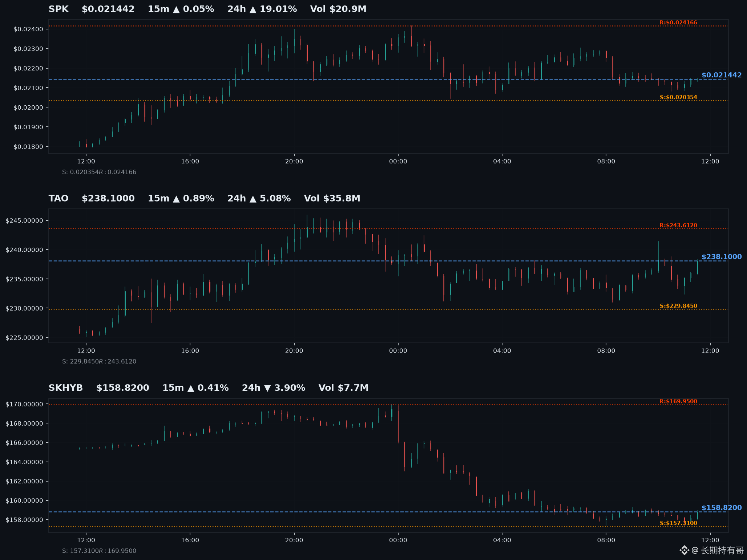The height and width of the screenshot is (560, 747).
Task: Click the $170.00000 axis tick
Action: (x=24, y=404)
